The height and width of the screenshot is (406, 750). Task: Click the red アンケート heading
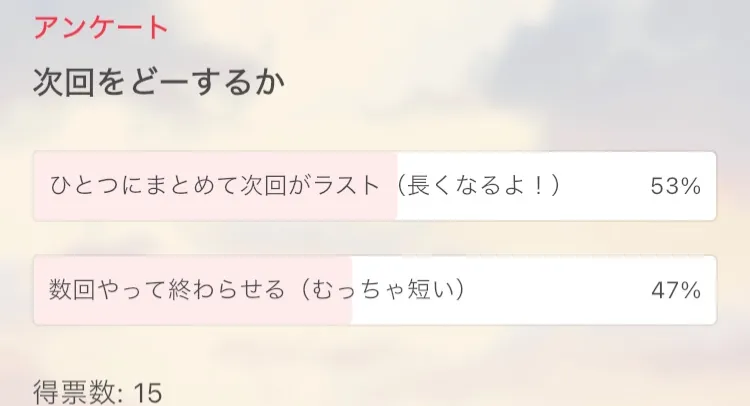tap(101, 27)
